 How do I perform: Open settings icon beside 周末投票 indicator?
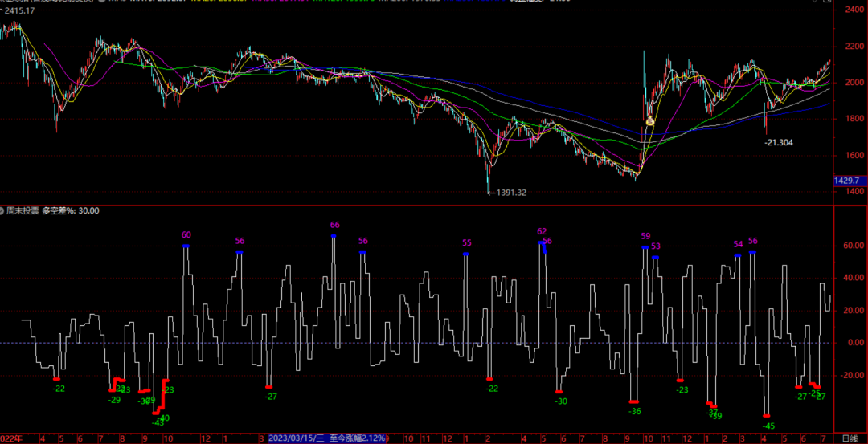pos(2,210)
